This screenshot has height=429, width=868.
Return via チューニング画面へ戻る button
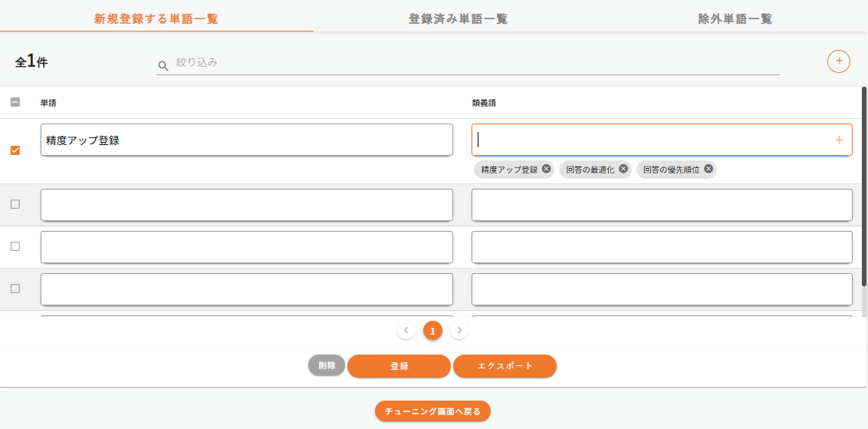coord(432,411)
